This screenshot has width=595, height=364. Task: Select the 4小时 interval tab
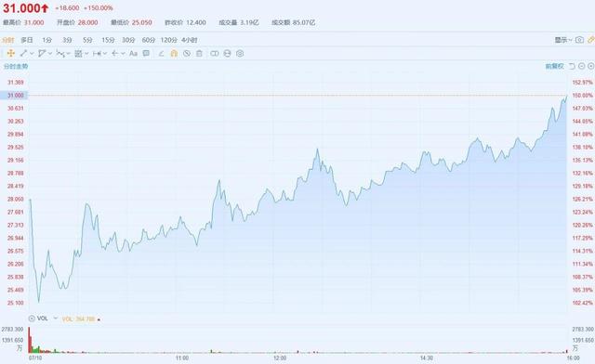pos(190,40)
